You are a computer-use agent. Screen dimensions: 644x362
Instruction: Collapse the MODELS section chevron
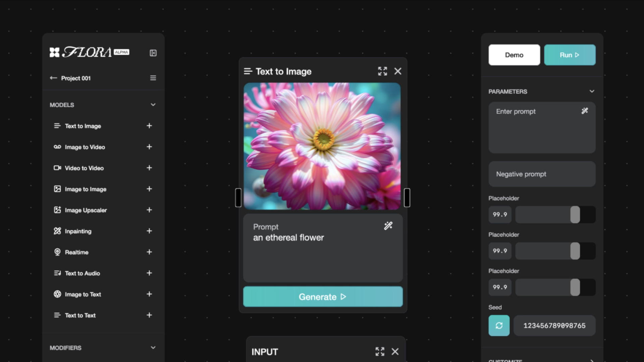tap(153, 105)
